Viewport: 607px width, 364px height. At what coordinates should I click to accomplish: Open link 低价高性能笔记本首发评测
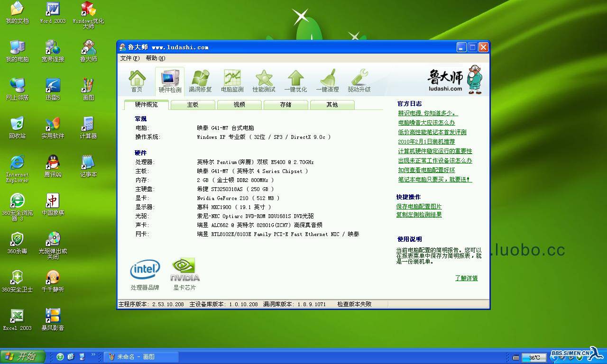coord(432,132)
